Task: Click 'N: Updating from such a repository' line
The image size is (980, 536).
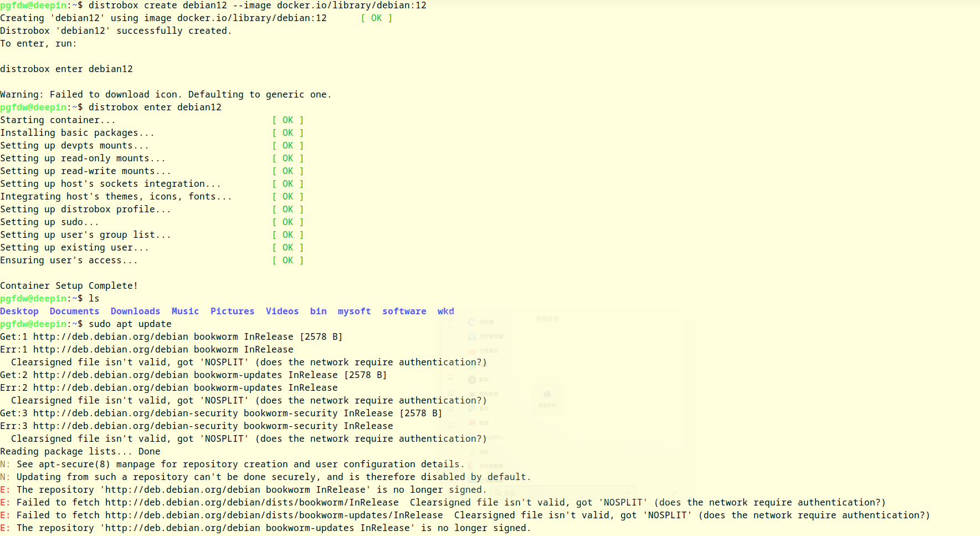Action: (x=266, y=477)
